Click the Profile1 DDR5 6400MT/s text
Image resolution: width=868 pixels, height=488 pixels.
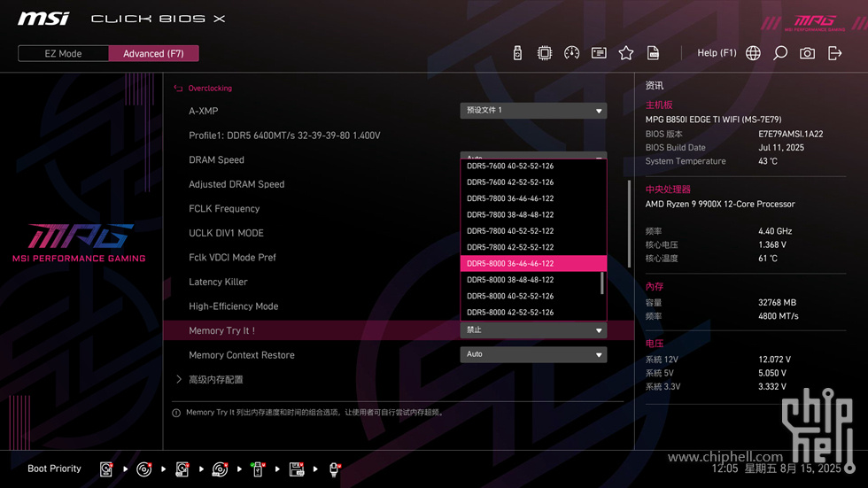(x=284, y=136)
